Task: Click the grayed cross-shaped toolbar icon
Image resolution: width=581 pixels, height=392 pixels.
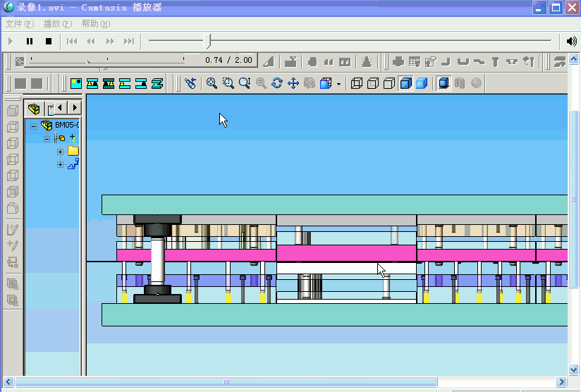Action: pos(398,61)
